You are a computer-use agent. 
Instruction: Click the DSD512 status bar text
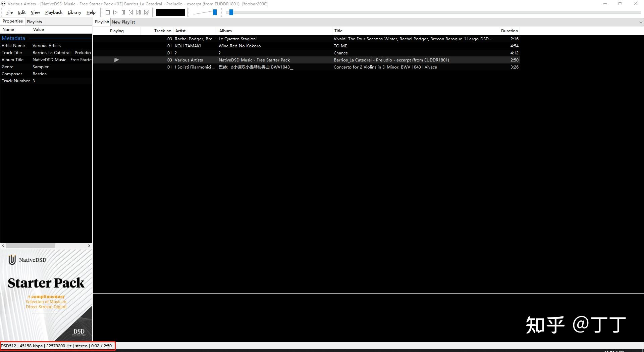8,346
